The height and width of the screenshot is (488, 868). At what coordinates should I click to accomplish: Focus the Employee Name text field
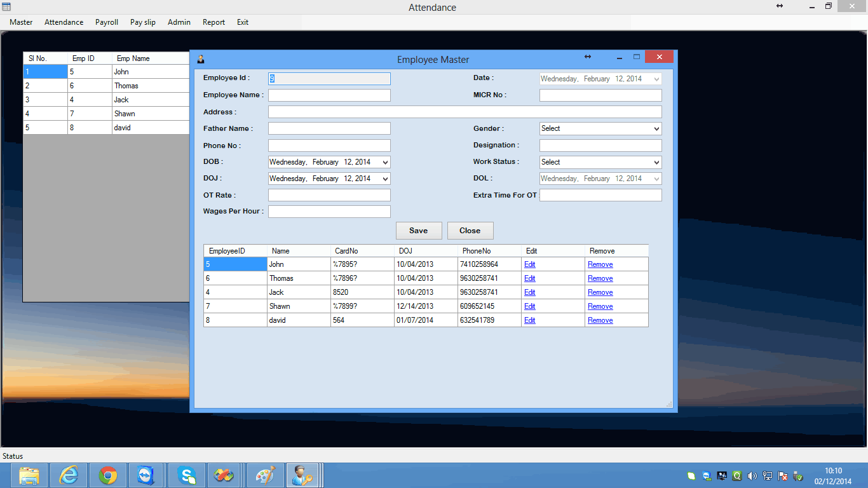[329, 95]
